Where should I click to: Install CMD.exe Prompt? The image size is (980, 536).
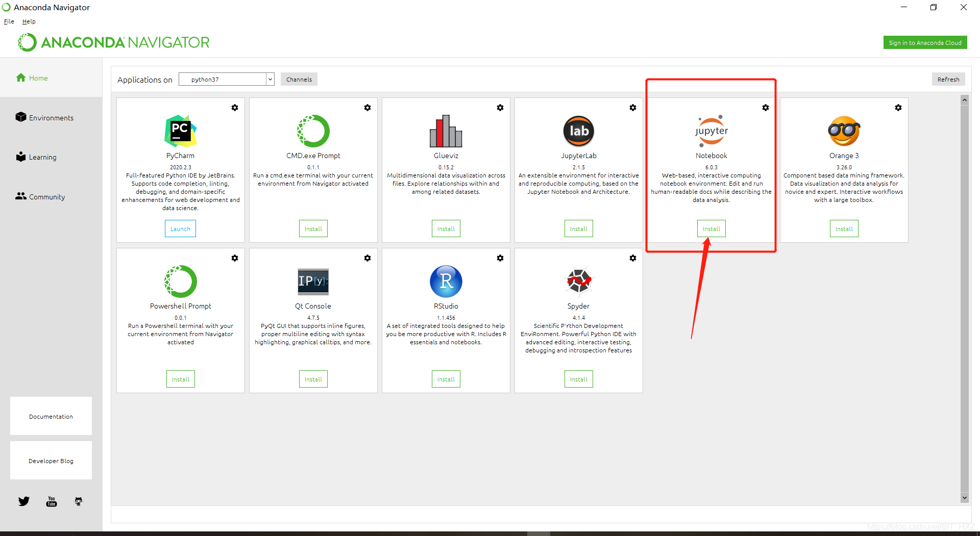tap(313, 229)
